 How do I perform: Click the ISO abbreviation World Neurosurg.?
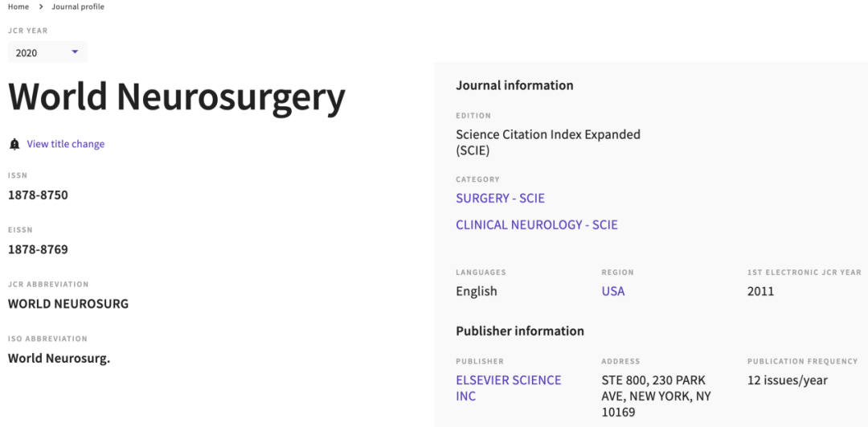tap(59, 359)
